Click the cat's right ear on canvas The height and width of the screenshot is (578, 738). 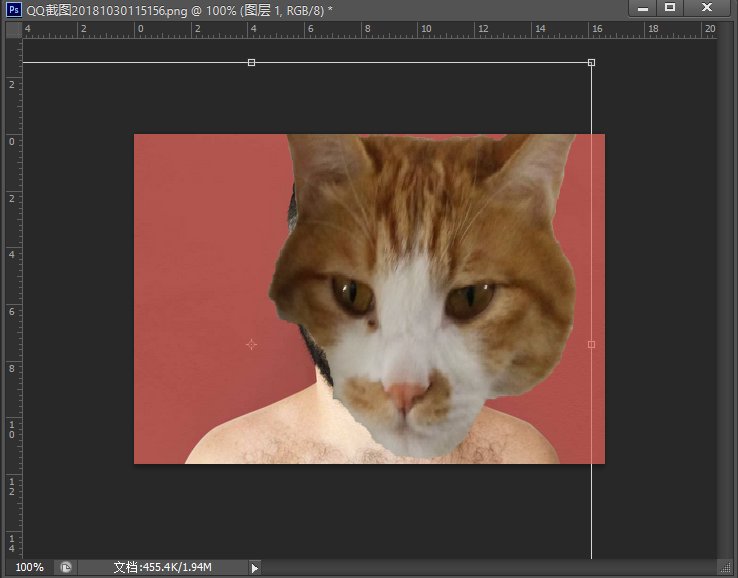[x=535, y=170]
